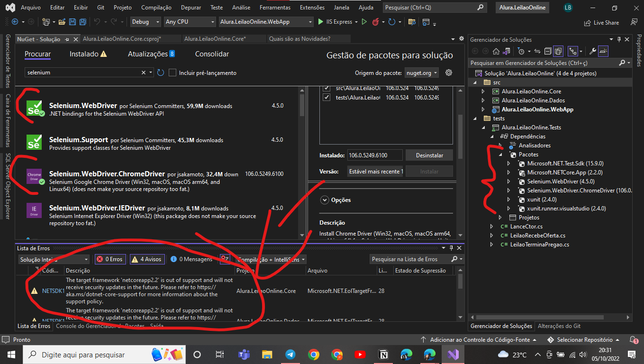This screenshot has height=364, width=644.
Task: Run with the IIS Express button
Action: 335,22
